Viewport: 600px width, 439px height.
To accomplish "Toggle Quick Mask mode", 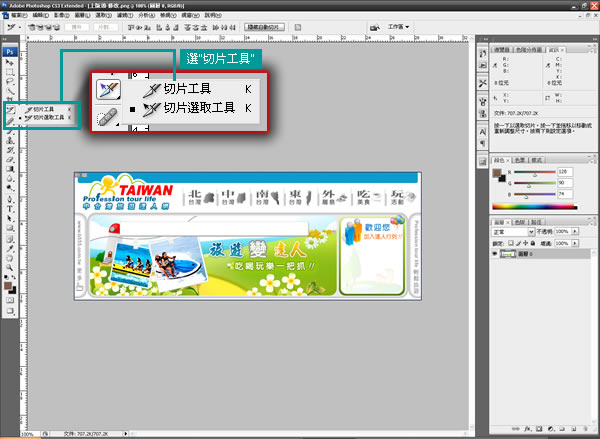I will pos(10,300).
